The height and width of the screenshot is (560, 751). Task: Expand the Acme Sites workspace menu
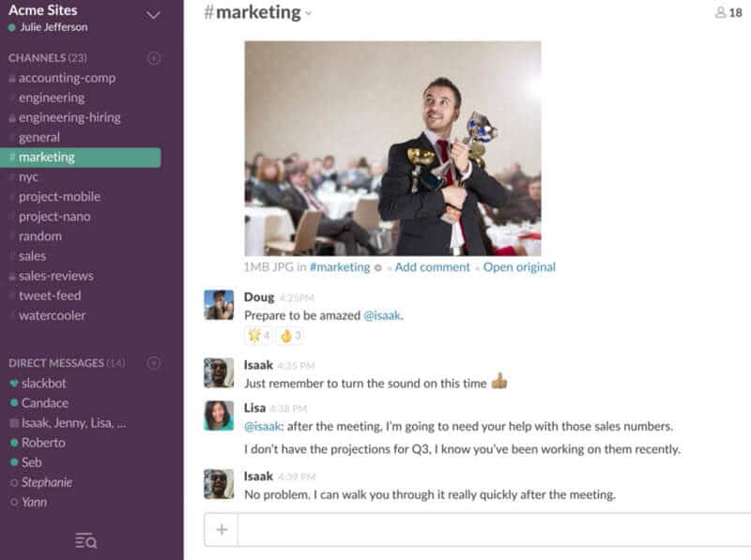(154, 15)
